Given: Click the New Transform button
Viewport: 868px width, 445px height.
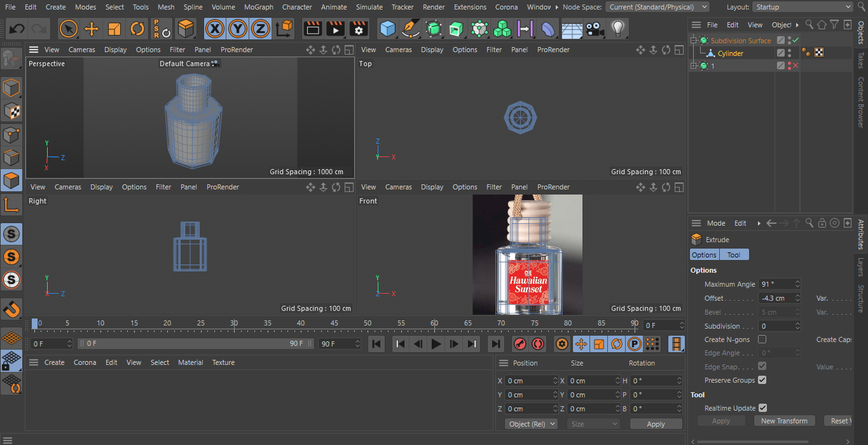Looking at the screenshot, I should [x=784, y=421].
